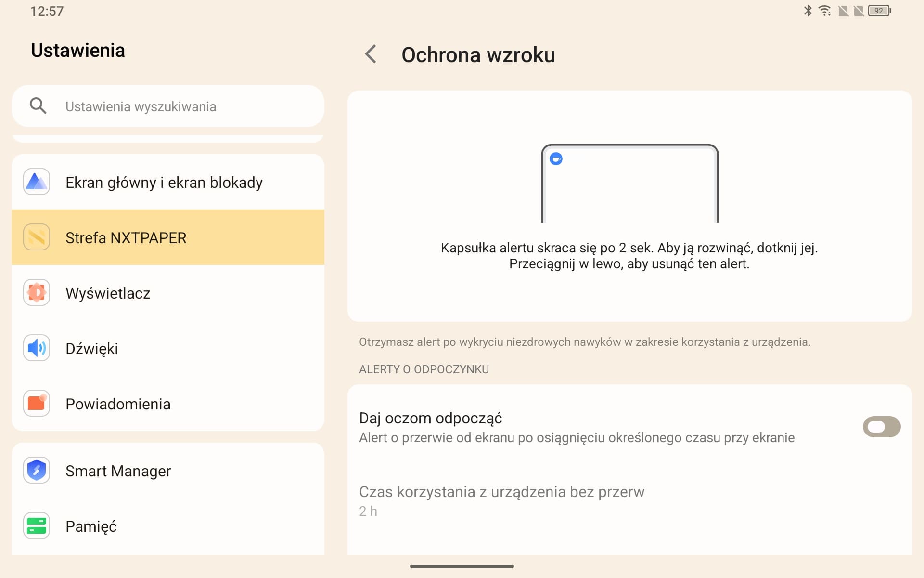Open the Smart Manager entry
924x578 pixels.
coord(168,471)
